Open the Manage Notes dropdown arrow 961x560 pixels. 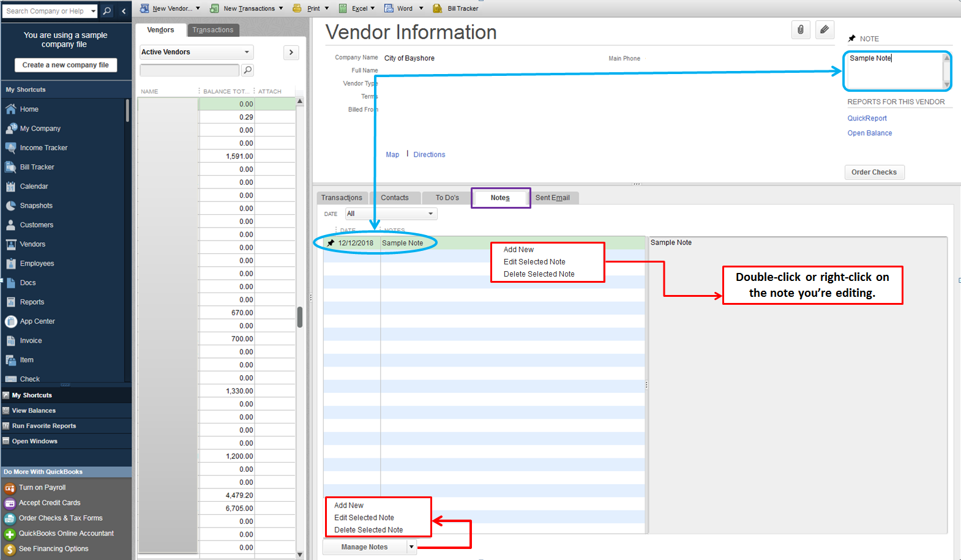click(x=411, y=547)
